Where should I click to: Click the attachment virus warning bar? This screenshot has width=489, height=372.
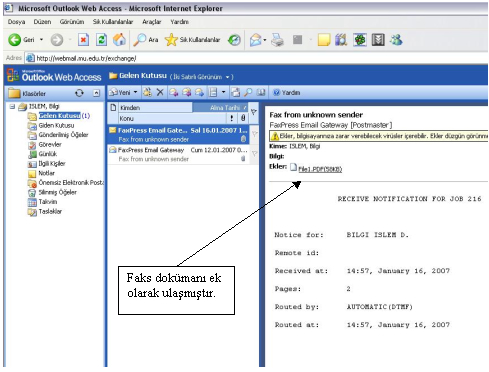pos(378,136)
